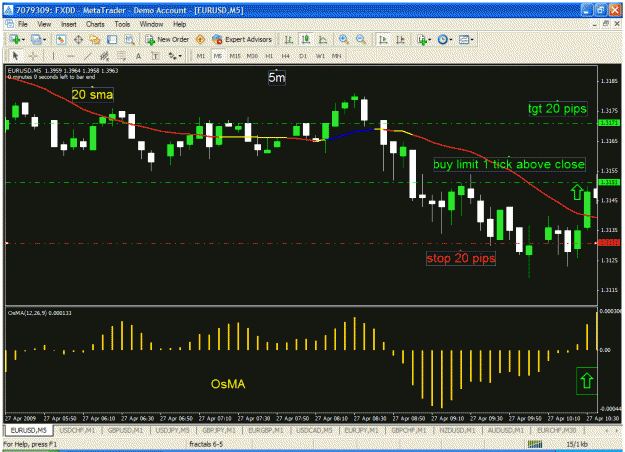This screenshot has width=625, height=452.
Task: Open the File menu
Action: 23,24
